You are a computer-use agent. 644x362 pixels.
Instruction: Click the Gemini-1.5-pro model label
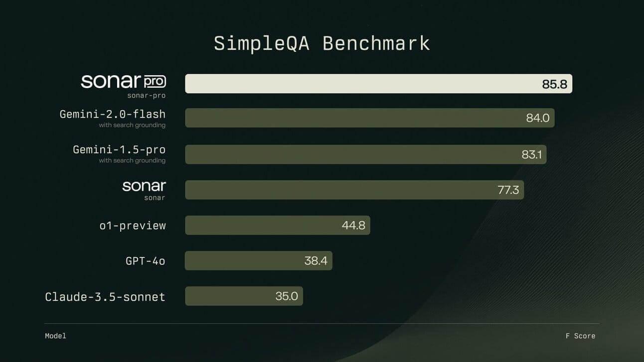(x=119, y=149)
